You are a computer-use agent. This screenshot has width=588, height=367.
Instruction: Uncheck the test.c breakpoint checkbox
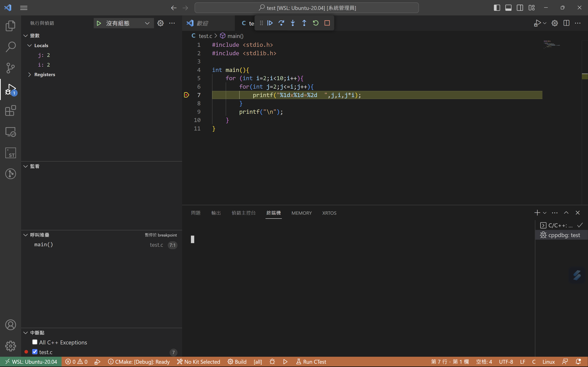point(35,352)
